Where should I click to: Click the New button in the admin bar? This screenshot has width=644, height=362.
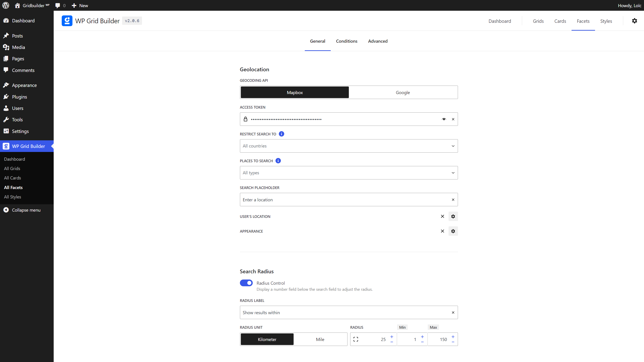(x=80, y=5)
